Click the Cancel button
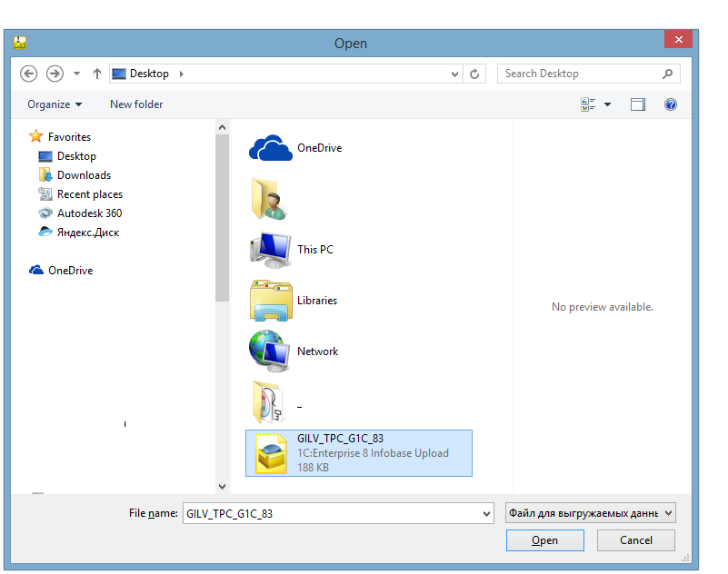The image size is (728, 574). tap(635, 540)
